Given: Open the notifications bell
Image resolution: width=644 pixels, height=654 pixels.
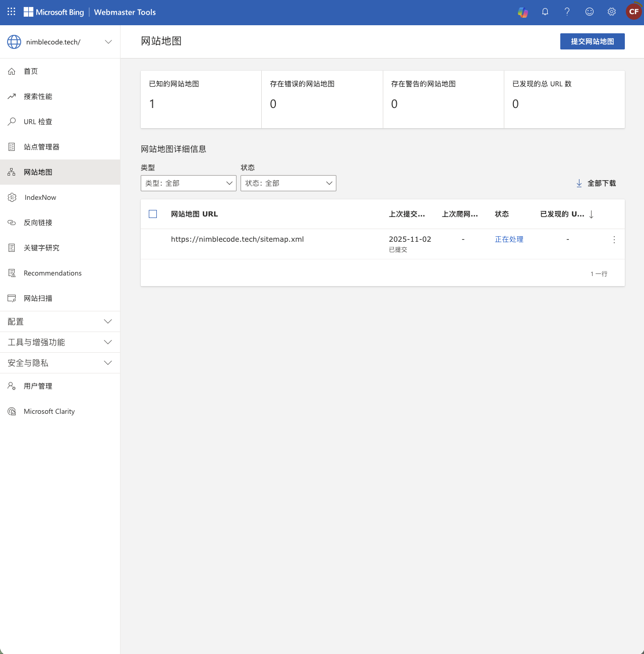Looking at the screenshot, I should (545, 12).
